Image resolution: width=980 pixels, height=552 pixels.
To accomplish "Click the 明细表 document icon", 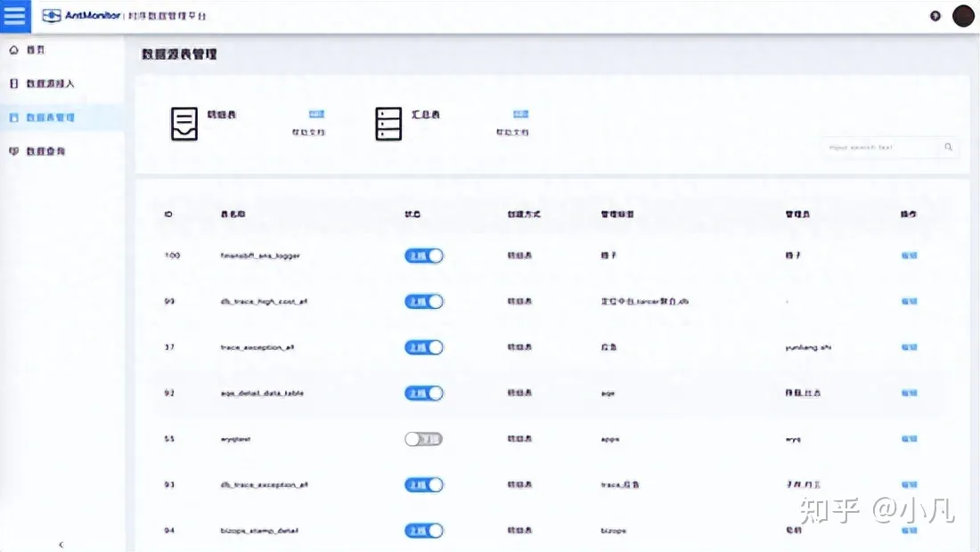I will [184, 124].
